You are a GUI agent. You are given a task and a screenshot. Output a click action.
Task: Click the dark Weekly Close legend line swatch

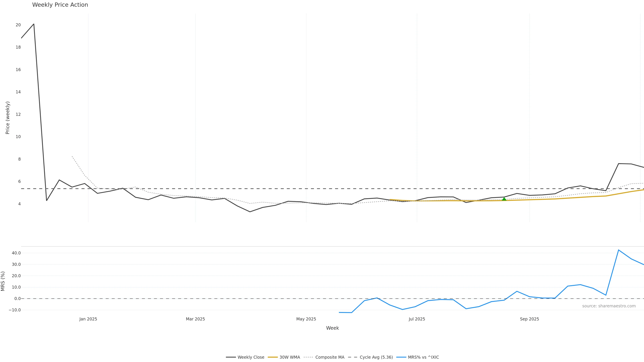coord(231,357)
